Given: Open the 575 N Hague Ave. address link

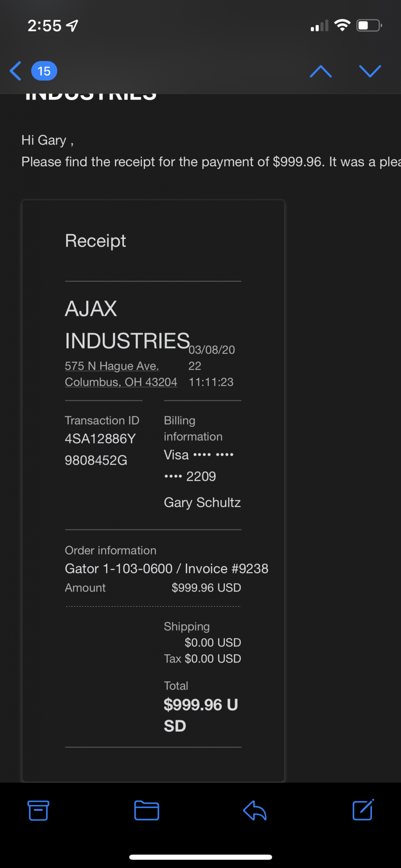Looking at the screenshot, I should pyautogui.click(x=112, y=366).
